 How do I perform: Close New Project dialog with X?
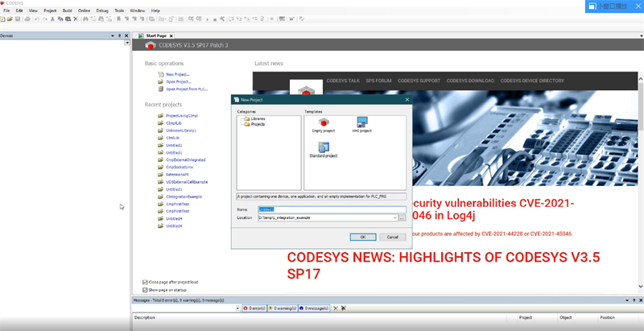click(x=407, y=100)
